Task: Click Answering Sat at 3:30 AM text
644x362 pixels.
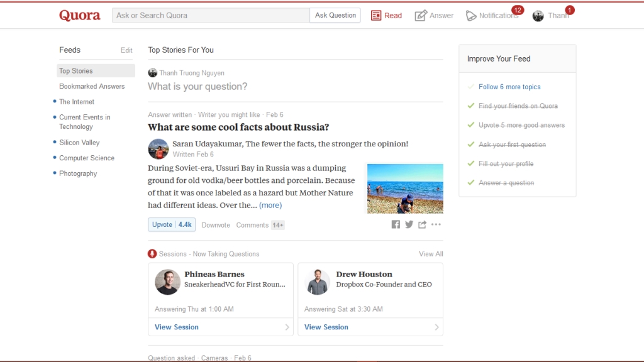Action: pyautogui.click(x=343, y=309)
